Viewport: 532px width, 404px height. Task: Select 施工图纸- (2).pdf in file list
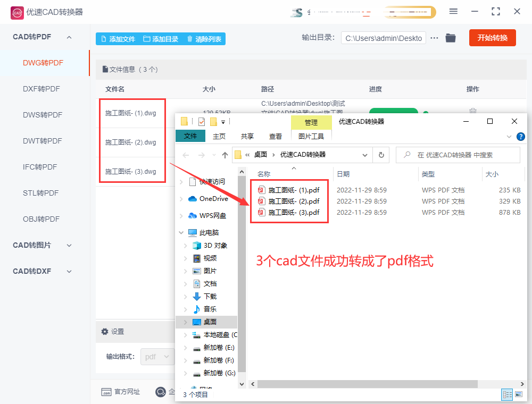pyautogui.click(x=294, y=201)
